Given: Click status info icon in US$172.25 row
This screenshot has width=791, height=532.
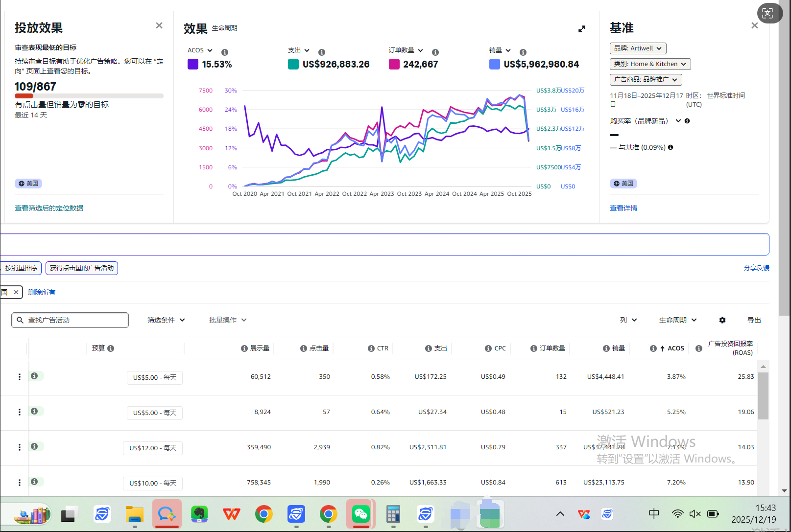Looking at the screenshot, I should [34, 376].
